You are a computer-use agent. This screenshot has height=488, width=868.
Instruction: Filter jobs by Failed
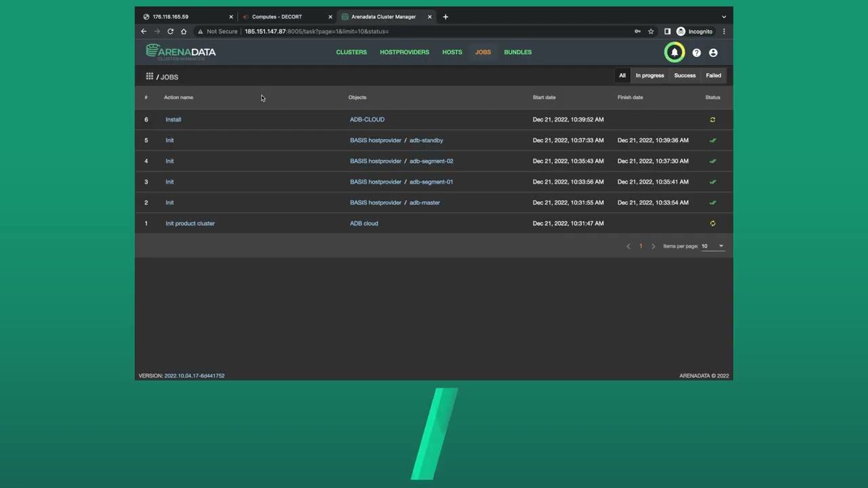(x=713, y=75)
